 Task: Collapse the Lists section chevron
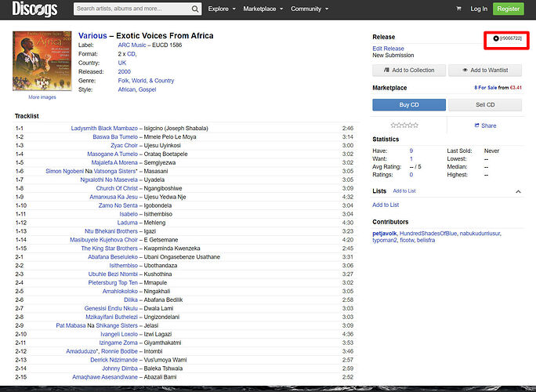click(x=518, y=191)
